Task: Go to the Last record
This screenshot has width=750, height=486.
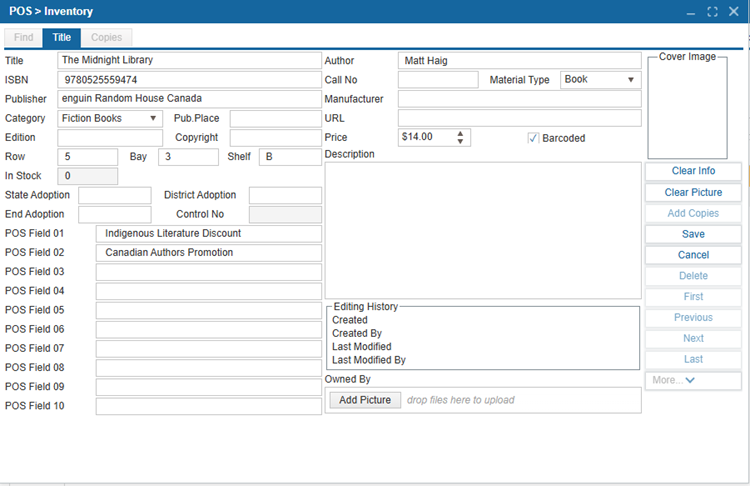Action: point(693,359)
